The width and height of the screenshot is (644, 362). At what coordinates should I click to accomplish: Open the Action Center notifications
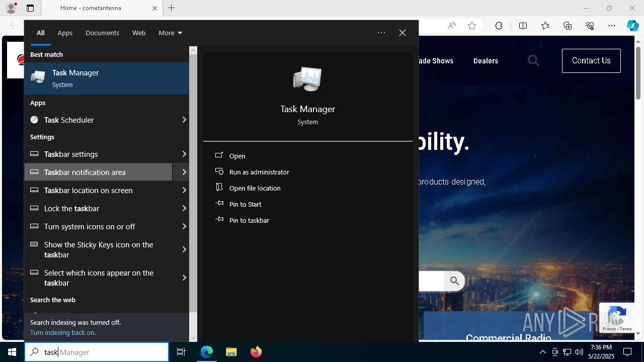point(627,352)
